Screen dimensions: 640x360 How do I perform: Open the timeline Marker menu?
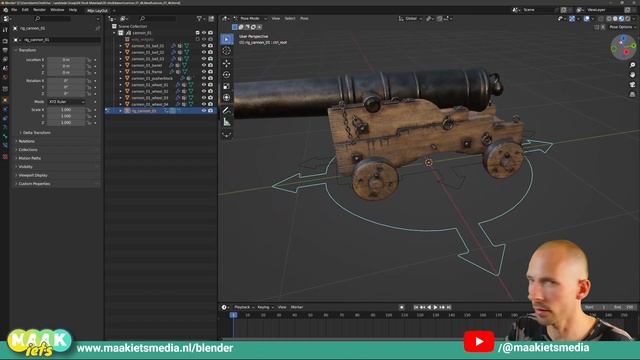pyautogui.click(x=297, y=307)
